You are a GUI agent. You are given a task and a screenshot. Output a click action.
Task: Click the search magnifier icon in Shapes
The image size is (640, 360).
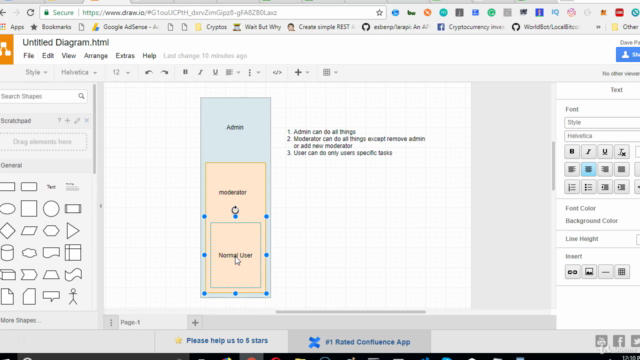pos(81,96)
